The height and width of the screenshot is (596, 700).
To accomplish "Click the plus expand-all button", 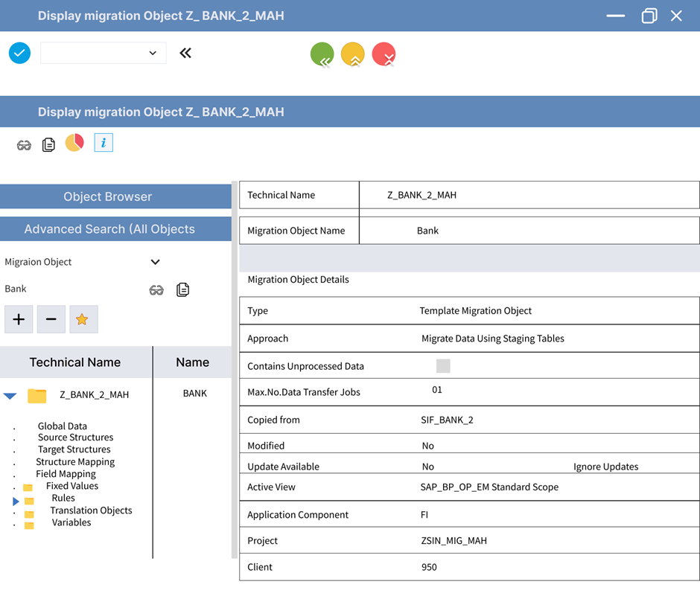I will 19,319.
